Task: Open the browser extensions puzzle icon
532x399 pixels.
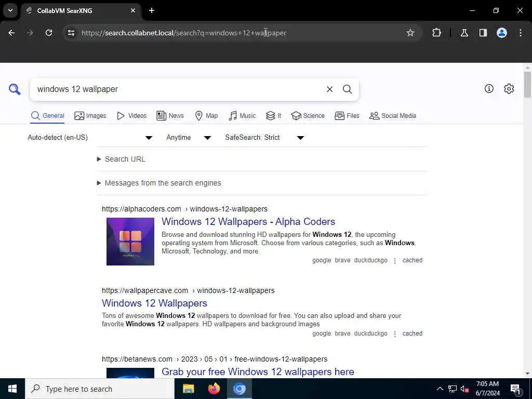Action: (x=436, y=33)
